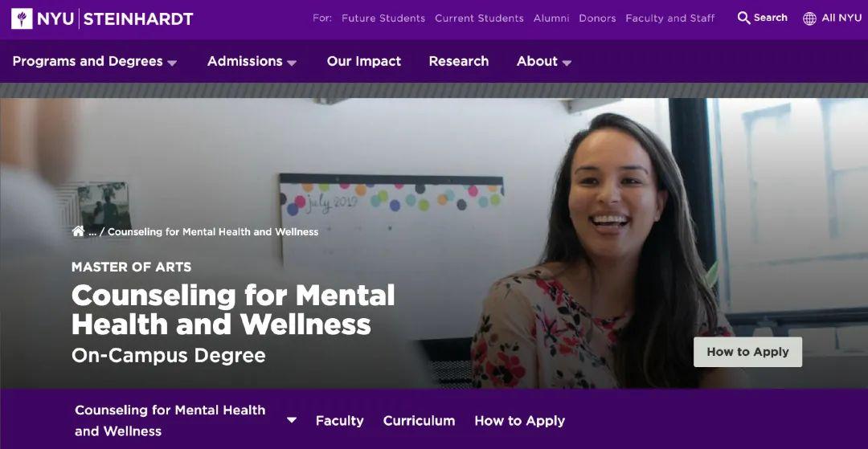
Task: Open the Curriculum link in subnav
Action: (x=419, y=421)
